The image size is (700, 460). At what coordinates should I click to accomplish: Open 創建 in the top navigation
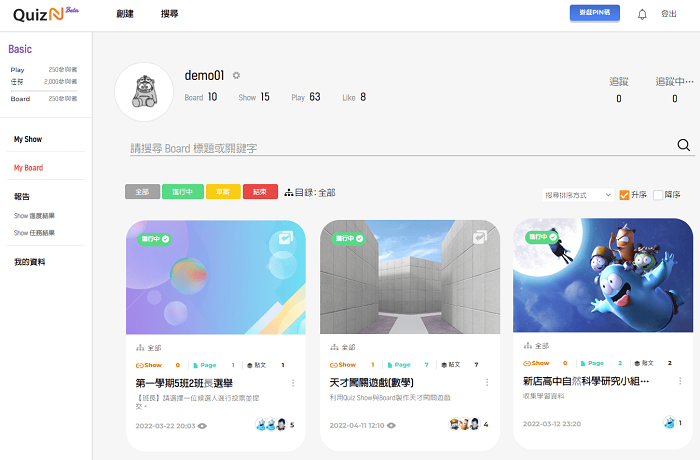[125, 14]
